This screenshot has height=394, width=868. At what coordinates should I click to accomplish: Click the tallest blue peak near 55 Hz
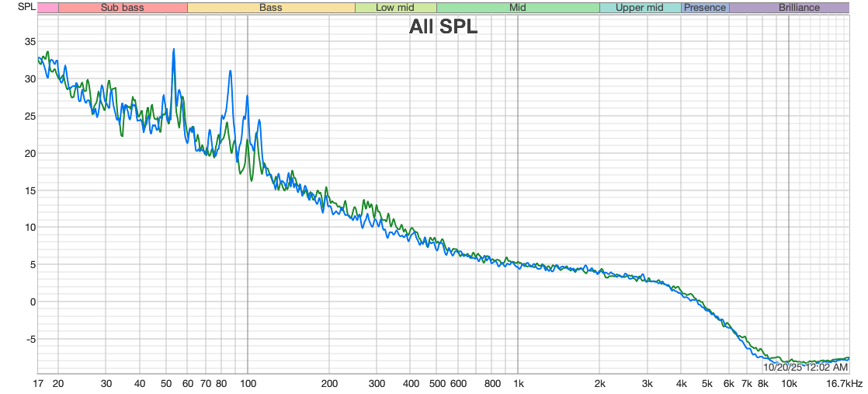[x=174, y=50]
